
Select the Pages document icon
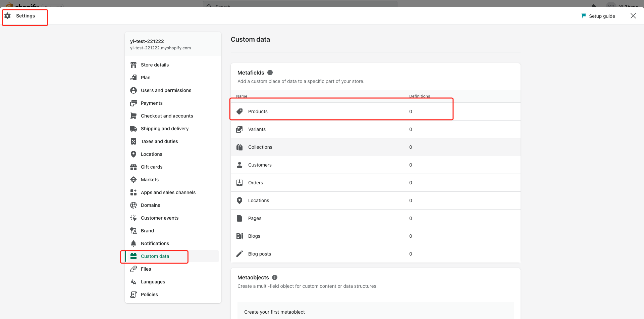click(x=239, y=218)
